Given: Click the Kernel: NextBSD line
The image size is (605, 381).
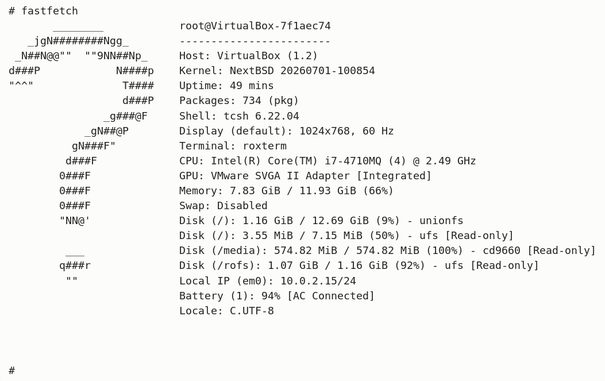Looking at the screenshot, I should pyautogui.click(x=277, y=71).
